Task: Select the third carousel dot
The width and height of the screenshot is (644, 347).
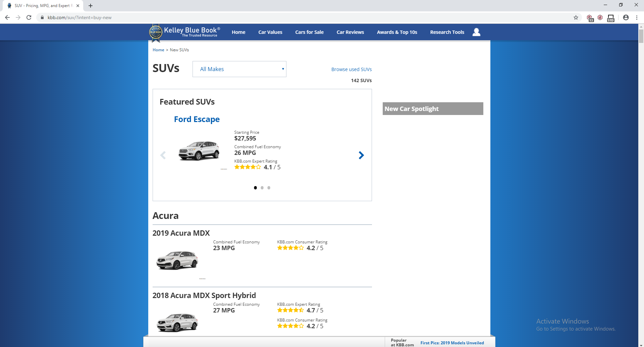Action: click(269, 188)
